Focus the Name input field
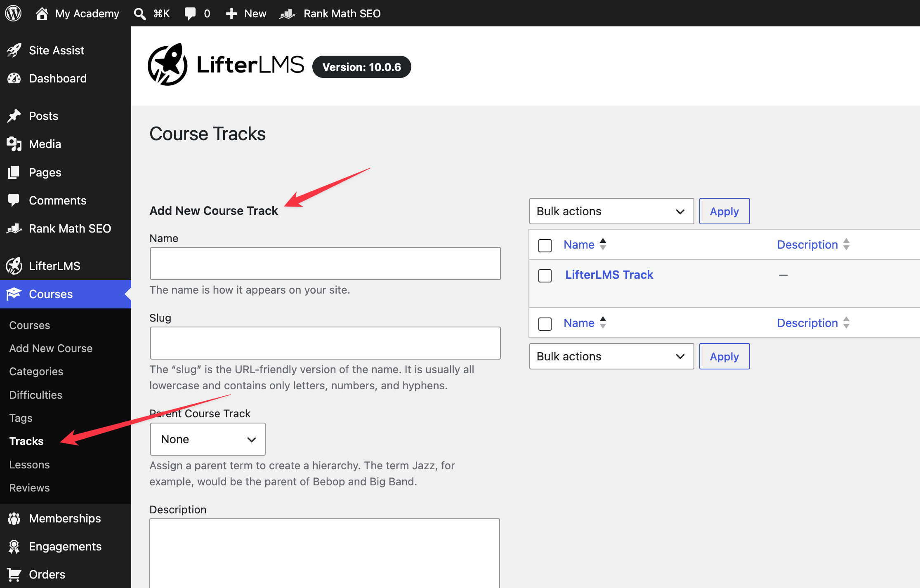920x588 pixels. [x=325, y=263]
